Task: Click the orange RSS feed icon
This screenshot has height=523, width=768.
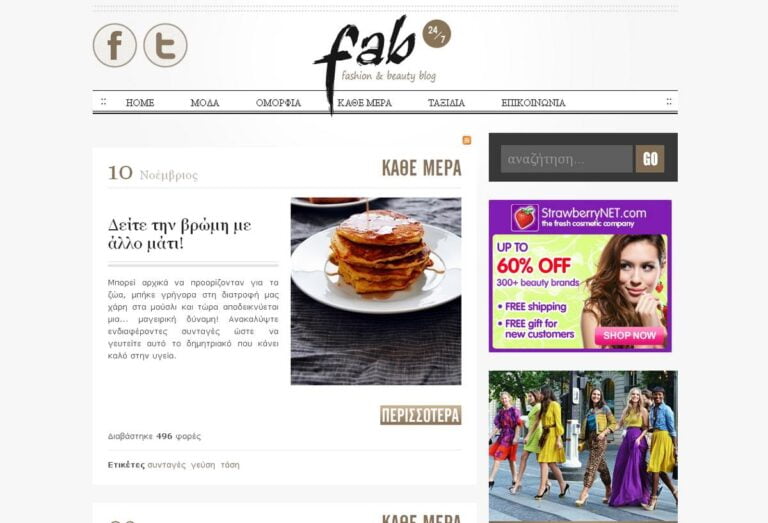Action: [x=467, y=140]
